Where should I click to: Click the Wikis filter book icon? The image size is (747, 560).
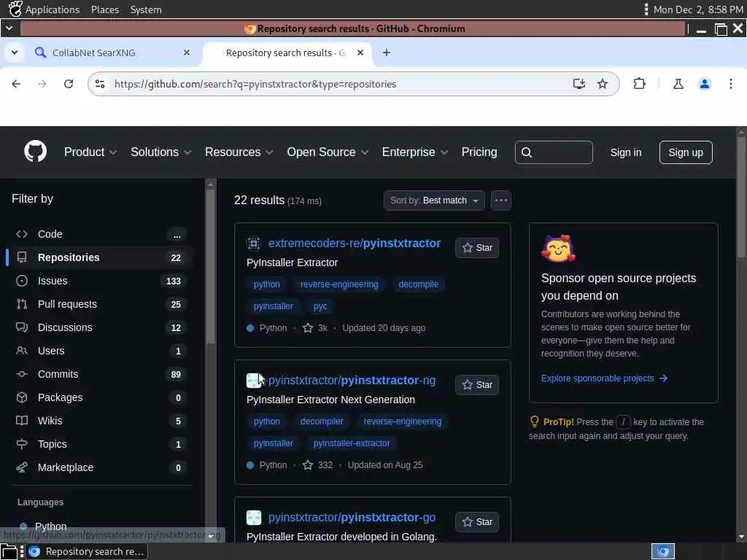22,421
